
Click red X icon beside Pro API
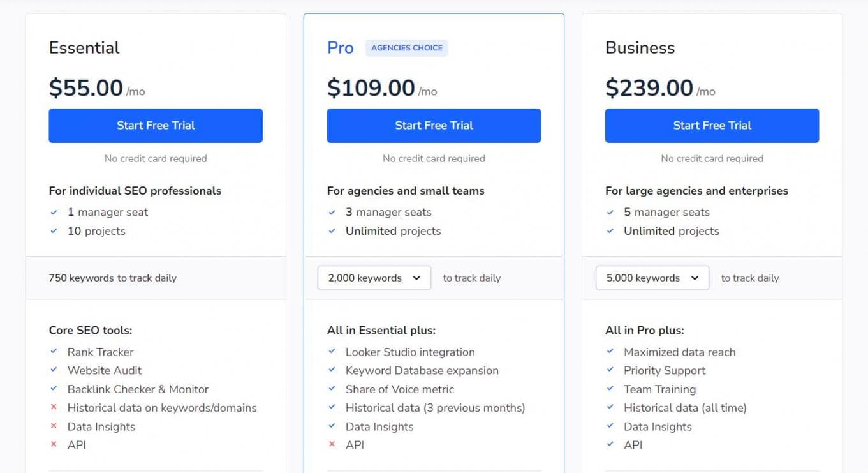(x=332, y=445)
